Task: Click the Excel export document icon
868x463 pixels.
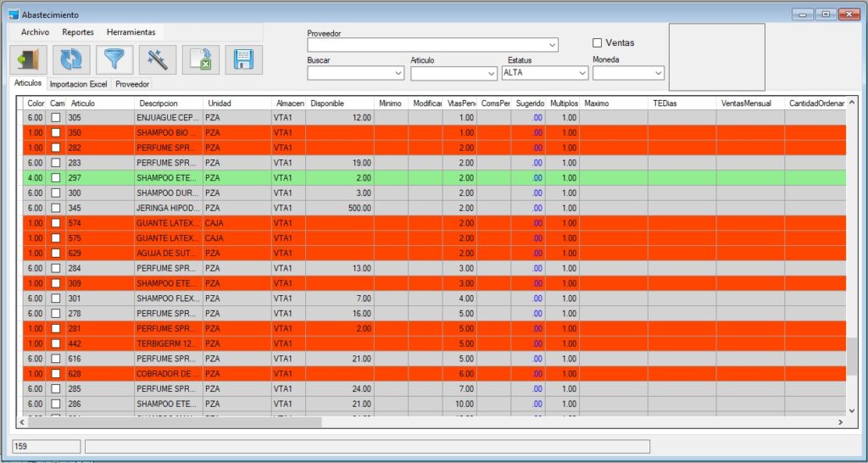Action: tap(201, 59)
